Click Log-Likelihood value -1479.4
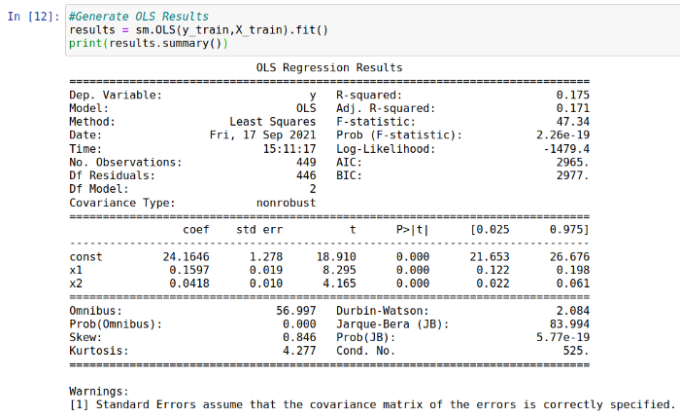This screenshot has height=420, width=684. [566, 149]
